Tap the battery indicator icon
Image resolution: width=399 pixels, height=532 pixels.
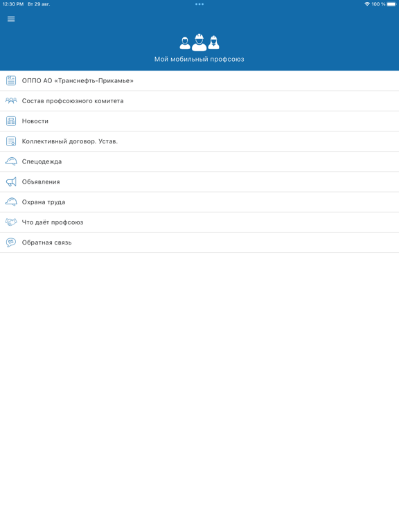(x=391, y=4)
